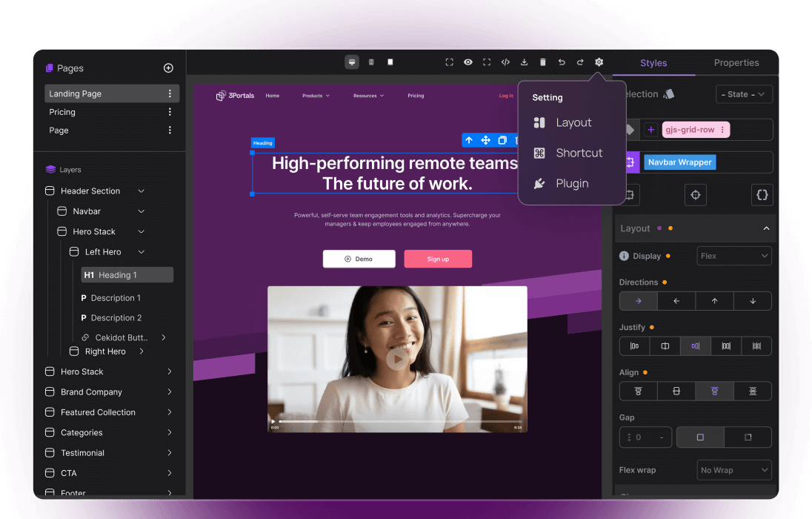This screenshot has height=519, width=812.
Task: Expand the Right Hero layer
Action: click(142, 351)
